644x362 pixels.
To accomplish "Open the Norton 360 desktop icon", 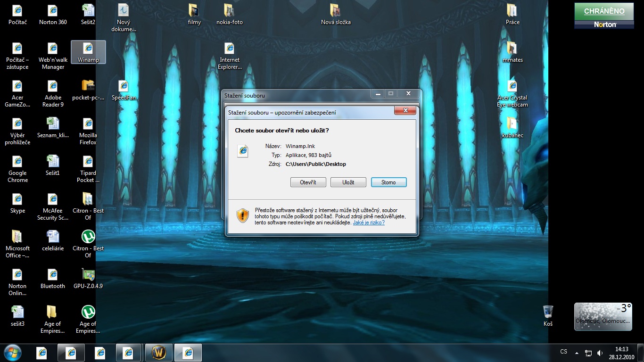I will point(53,14).
